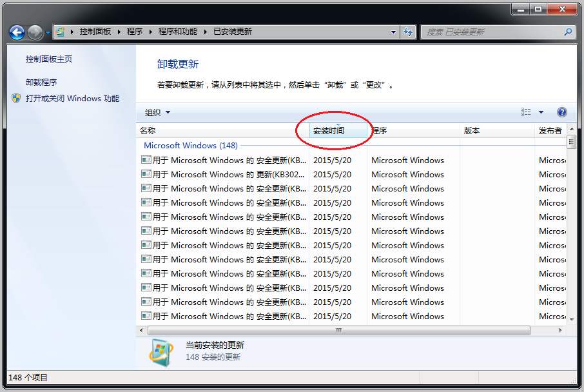Click horizontal scrollbar left arrow
The width and height of the screenshot is (584, 392).
click(142, 330)
